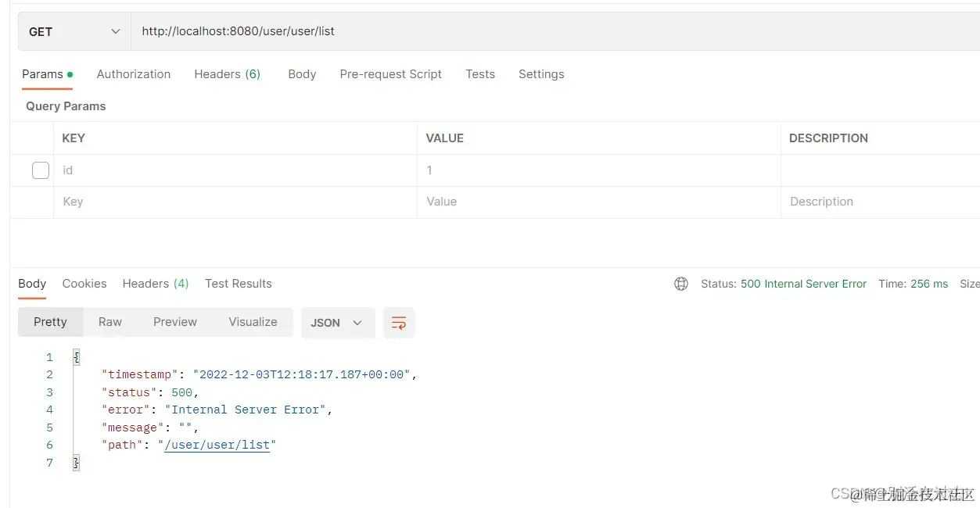Open the JSON format dropdown

(x=337, y=323)
